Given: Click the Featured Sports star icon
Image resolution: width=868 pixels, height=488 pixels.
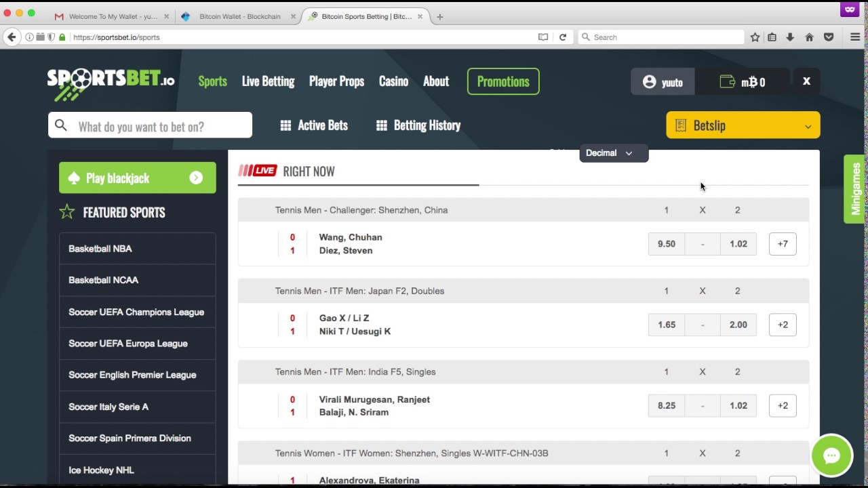Looking at the screenshot, I should (x=67, y=212).
